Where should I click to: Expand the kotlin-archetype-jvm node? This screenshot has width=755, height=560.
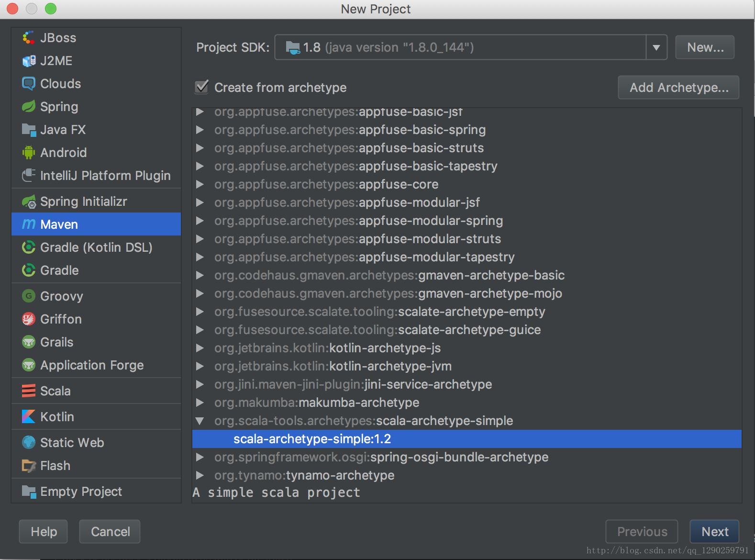(200, 367)
